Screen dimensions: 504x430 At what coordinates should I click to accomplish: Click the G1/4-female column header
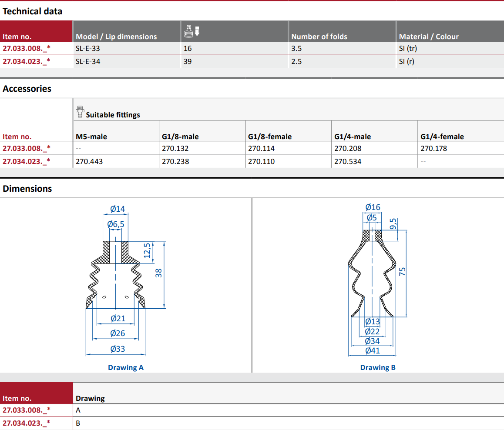point(442,137)
